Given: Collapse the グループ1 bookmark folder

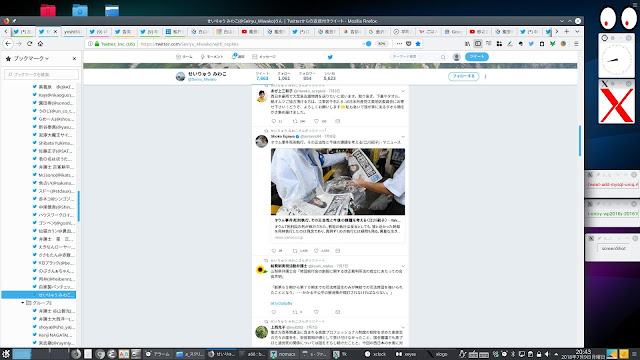Looking at the screenshot, I should 23,303.
